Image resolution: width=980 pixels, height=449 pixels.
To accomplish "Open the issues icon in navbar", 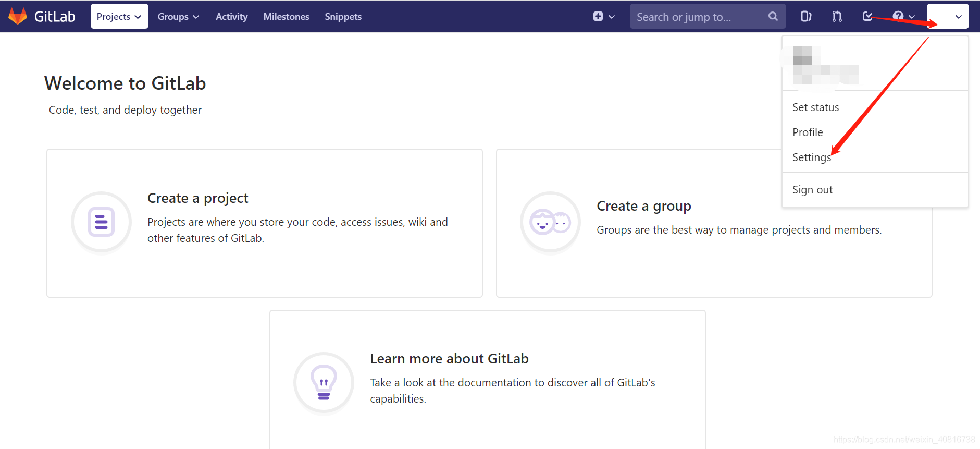I will click(x=806, y=16).
